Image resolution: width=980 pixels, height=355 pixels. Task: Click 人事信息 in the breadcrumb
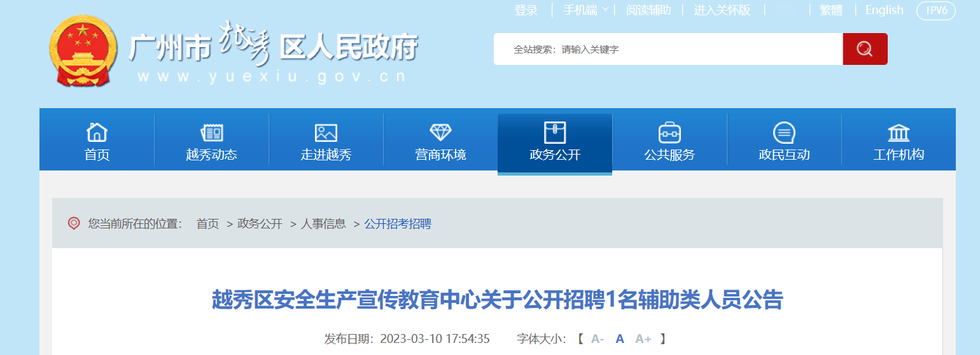(x=323, y=223)
